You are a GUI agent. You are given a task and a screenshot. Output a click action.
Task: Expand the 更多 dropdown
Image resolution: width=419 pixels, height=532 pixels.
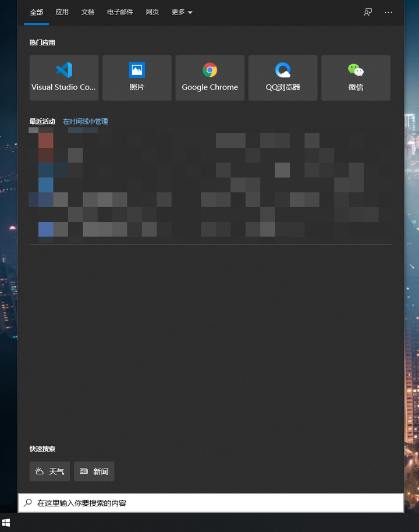(x=182, y=12)
